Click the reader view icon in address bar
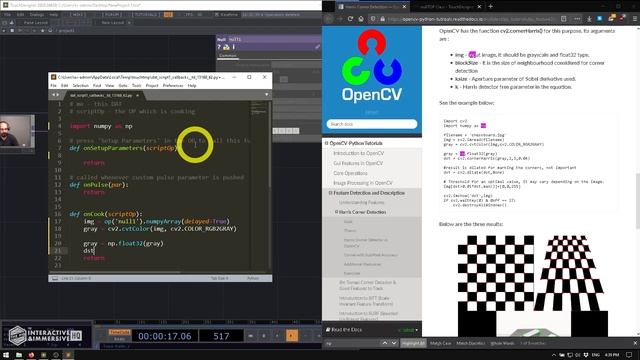This screenshot has height=360, width=640. click(564, 19)
